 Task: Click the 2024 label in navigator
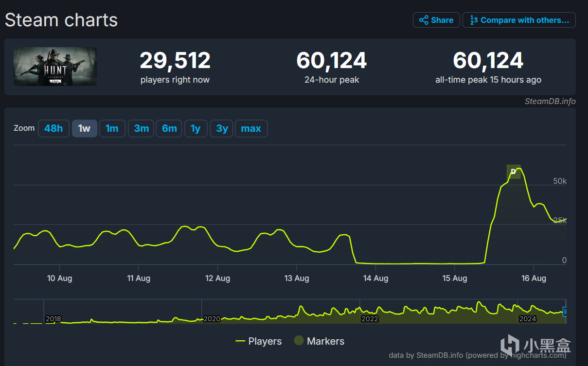[528, 319]
